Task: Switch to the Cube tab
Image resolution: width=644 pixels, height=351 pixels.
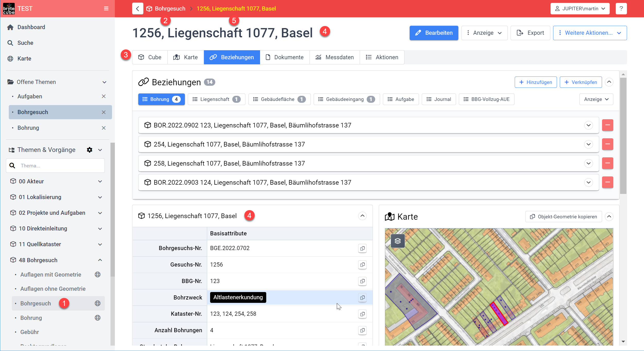Action: point(150,57)
